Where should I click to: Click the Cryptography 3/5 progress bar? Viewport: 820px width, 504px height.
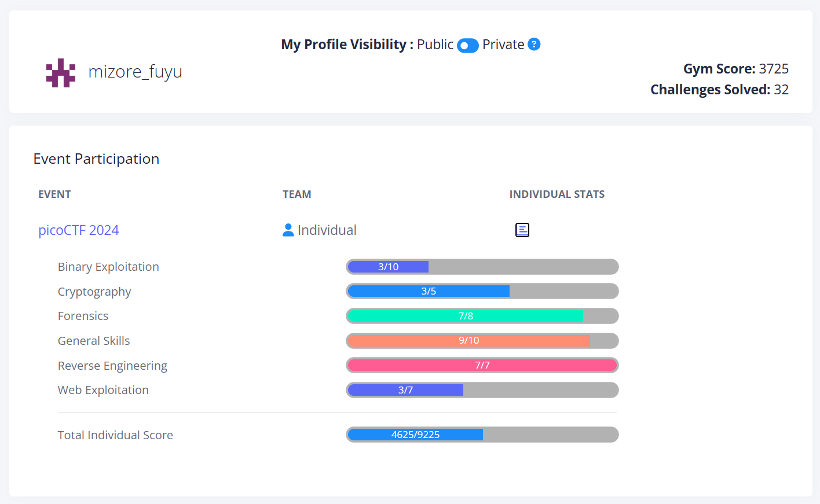tap(482, 291)
